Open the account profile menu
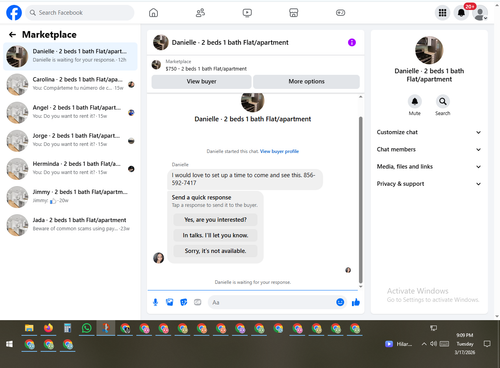Screen dimensions: 500x368 tap(480, 13)
